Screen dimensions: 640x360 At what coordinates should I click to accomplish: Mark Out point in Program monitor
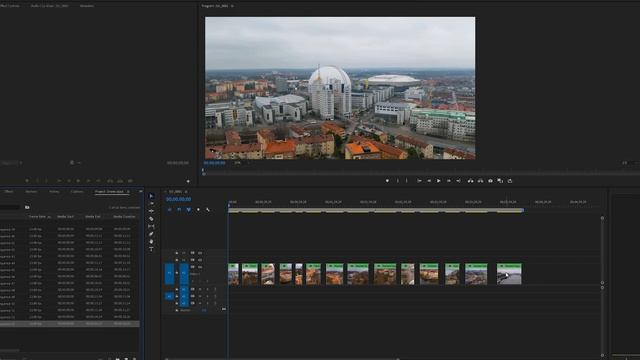click(407, 181)
